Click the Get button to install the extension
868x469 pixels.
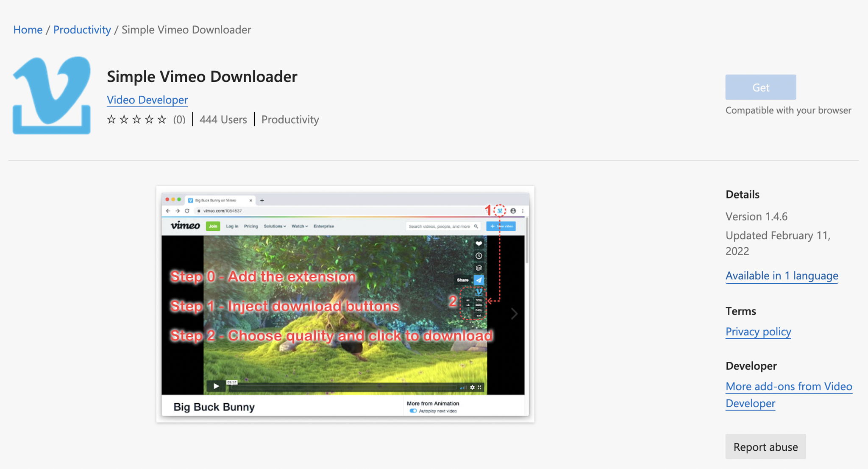(x=761, y=87)
